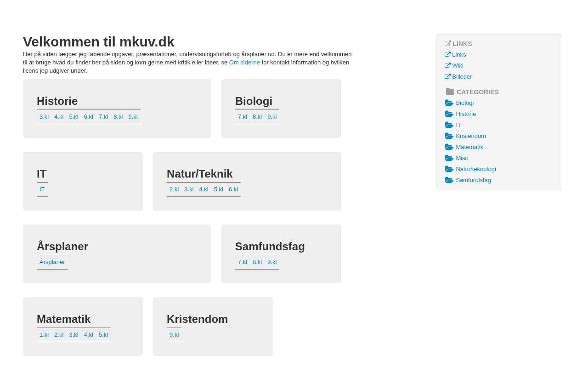The height and width of the screenshot is (368, 588).
Task: Click the external-link icon beside Wiki
Action: pos(447,66)
